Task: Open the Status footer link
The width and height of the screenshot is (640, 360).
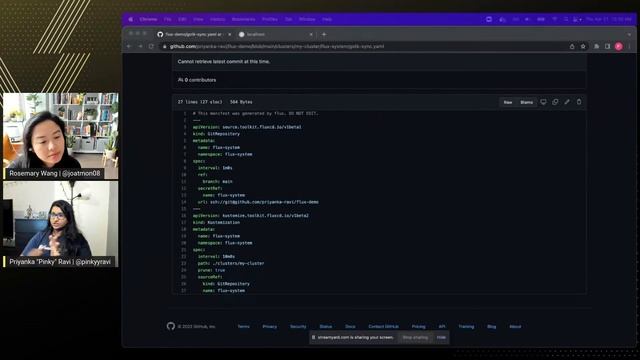Action: pyautogui.click(x=326, y=327)
